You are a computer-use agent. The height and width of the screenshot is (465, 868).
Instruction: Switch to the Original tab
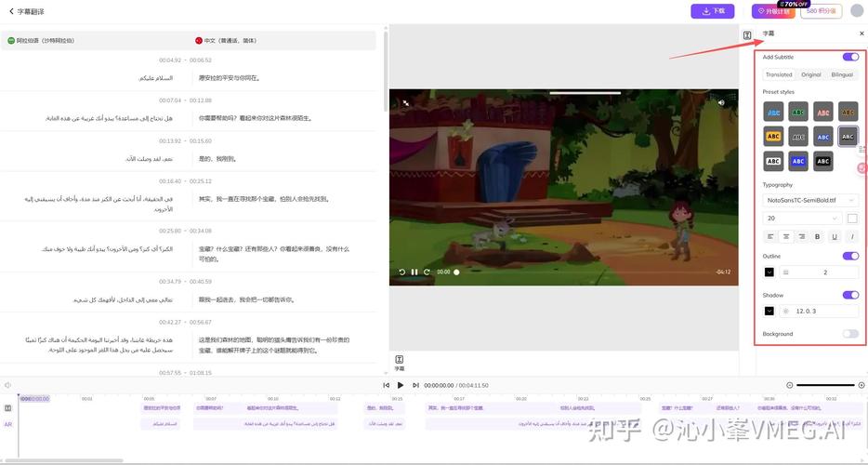click(811, 74)
